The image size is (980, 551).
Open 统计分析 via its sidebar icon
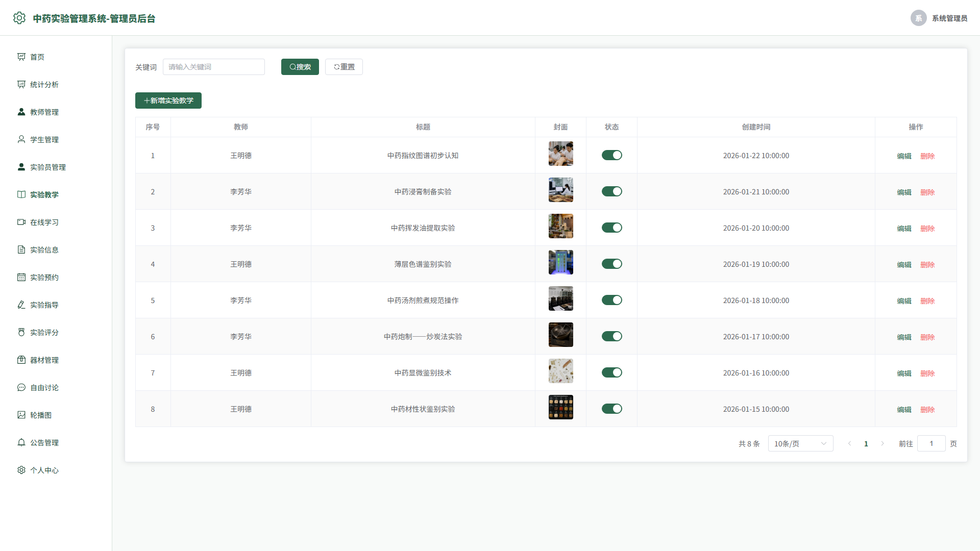pos(21,84)
